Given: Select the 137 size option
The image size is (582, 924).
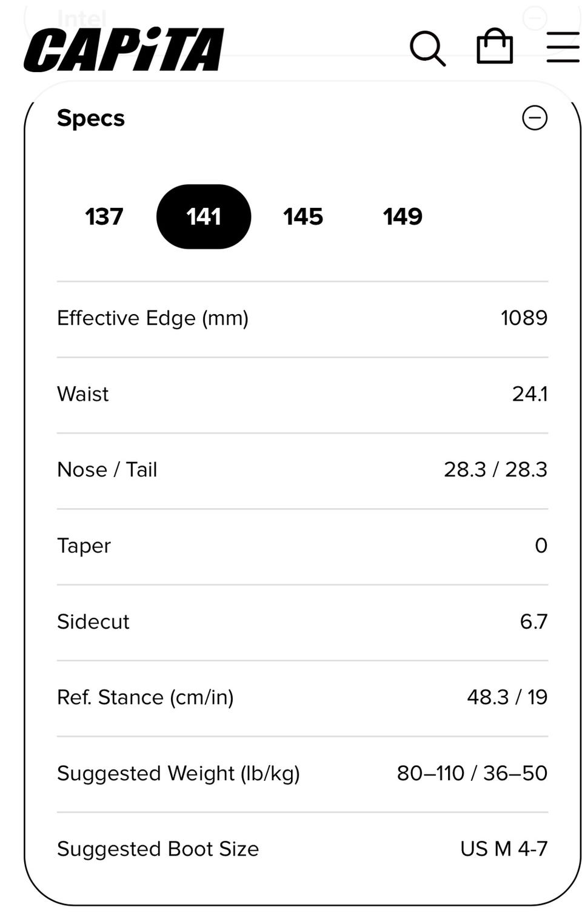Looking at the screenshot, I should [x=104, y=216].
